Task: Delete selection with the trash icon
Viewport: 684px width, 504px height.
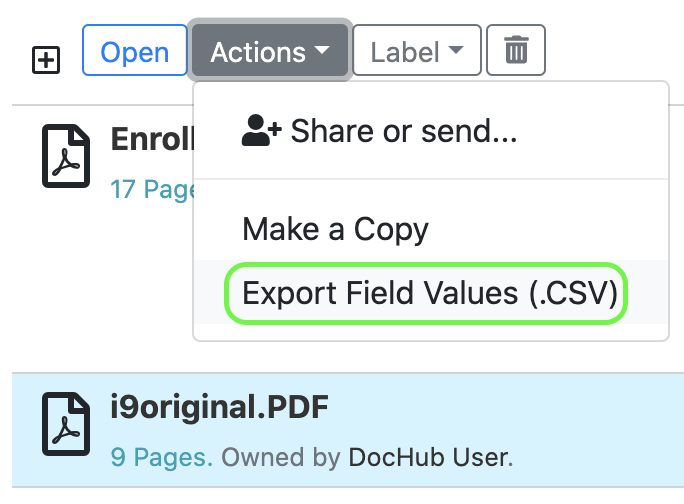Action: coord(516,50)
